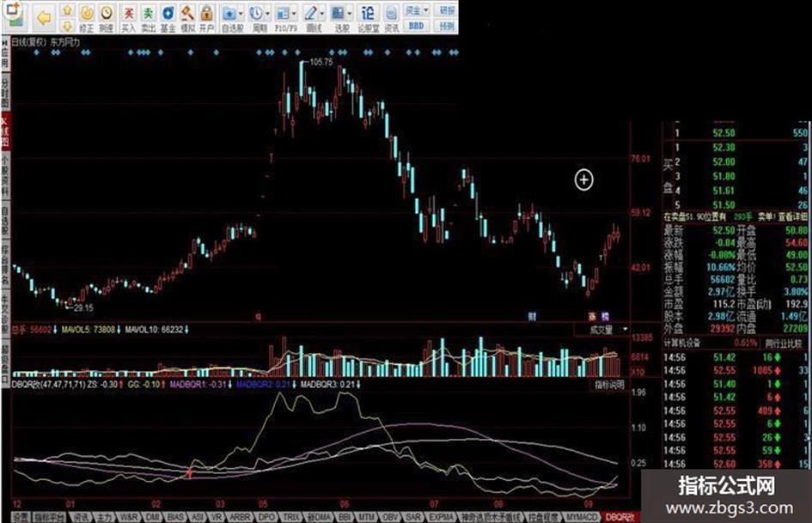Screen dimensions: 812x523
Task: Open the 自选股 sidebar tab
Action: (x=4, y=220)
